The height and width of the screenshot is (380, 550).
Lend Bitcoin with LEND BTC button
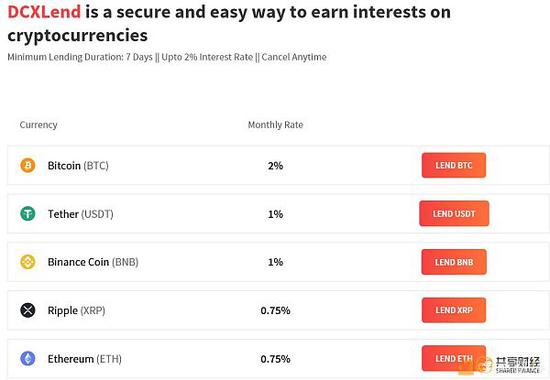tap(454, 165)
